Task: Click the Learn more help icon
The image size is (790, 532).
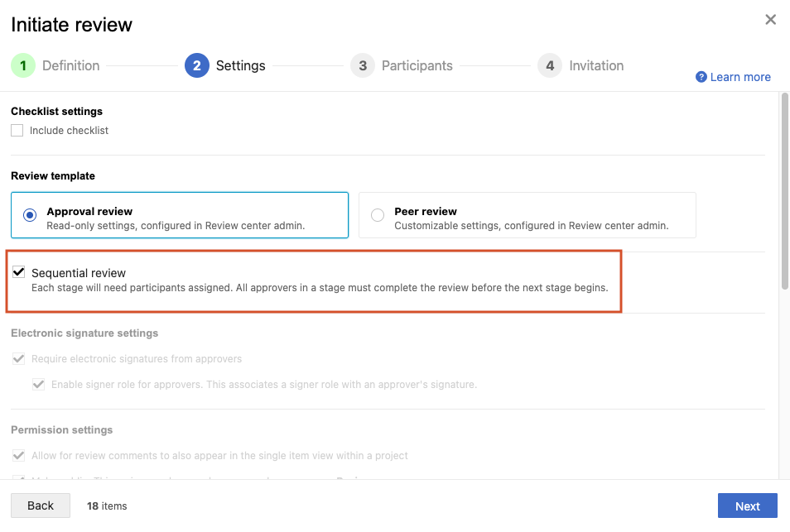Action: (x=701, y=77)
